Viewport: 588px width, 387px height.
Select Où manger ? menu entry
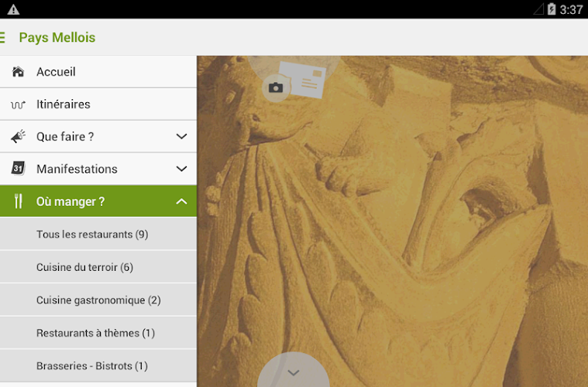(98, 201)
